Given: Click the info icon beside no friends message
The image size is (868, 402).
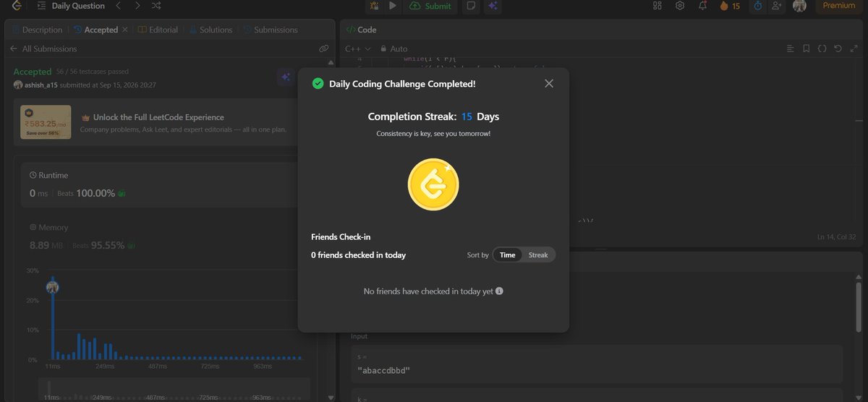Looking at the screenshot, I should (499, 291).
